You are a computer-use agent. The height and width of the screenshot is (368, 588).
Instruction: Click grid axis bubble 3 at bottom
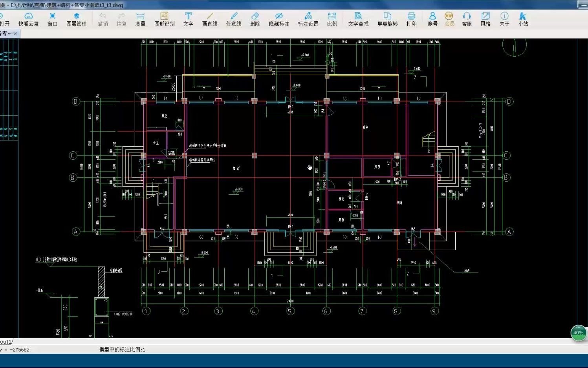pos(218,311)
